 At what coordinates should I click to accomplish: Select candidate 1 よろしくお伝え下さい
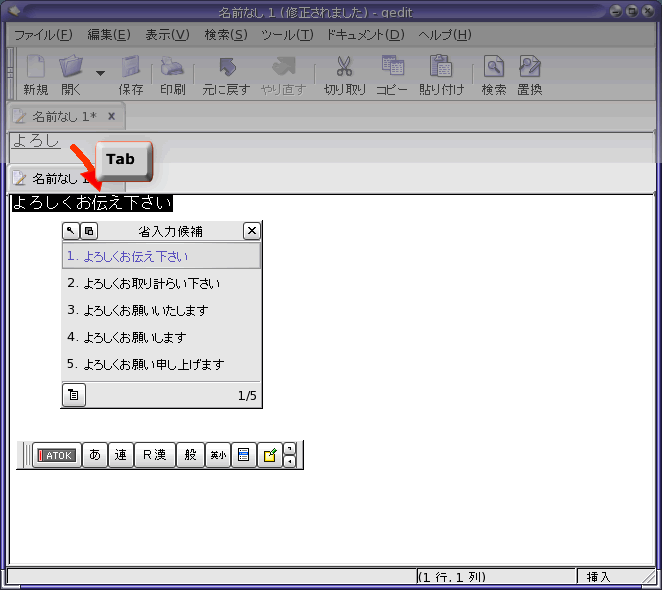click(x=161, y=256)
